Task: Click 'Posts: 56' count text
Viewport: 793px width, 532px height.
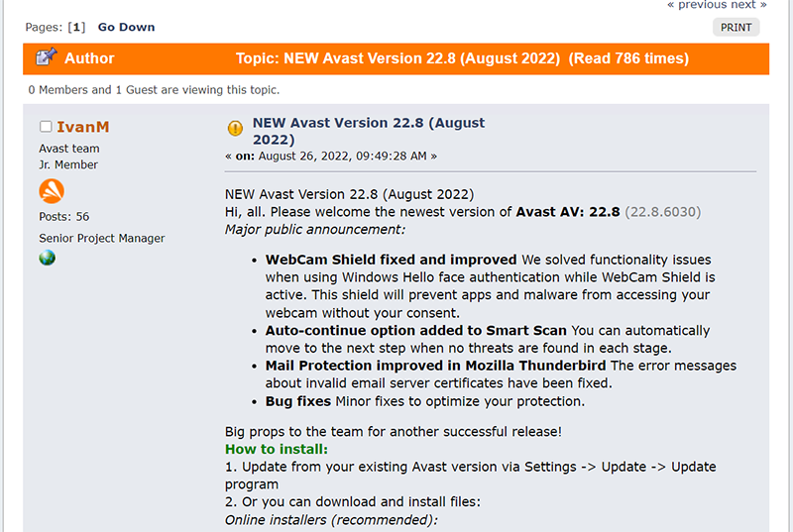Action: click(64, 217)
